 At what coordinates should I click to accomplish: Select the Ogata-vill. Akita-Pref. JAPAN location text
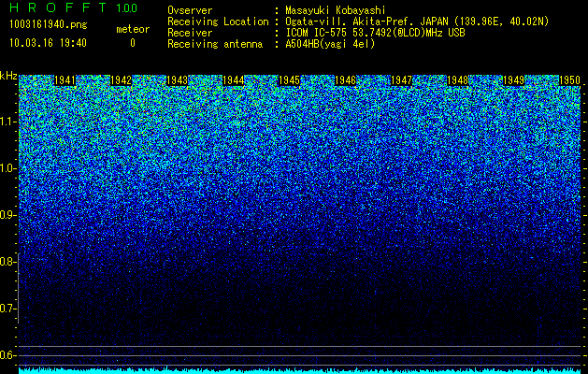[x=417, y=22]
